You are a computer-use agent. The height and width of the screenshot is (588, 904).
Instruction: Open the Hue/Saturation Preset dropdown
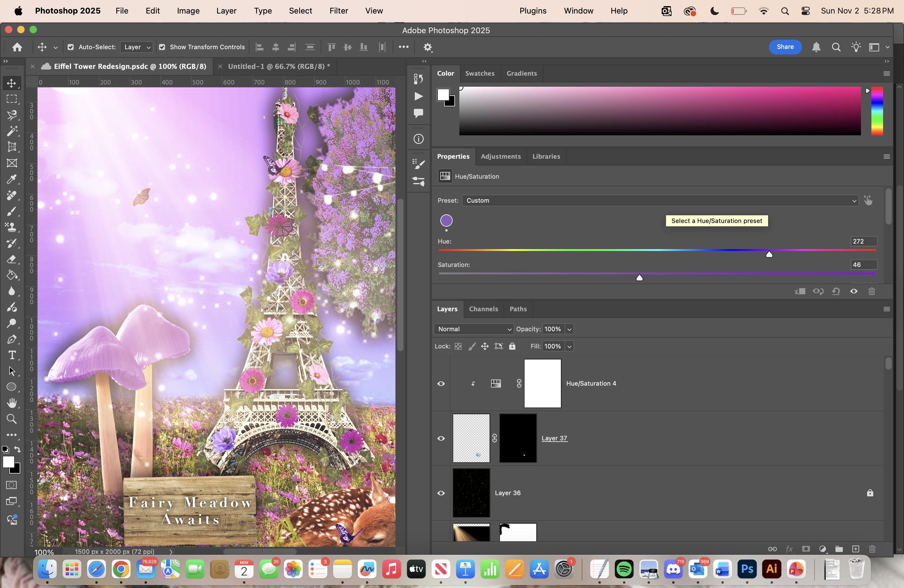pyautogui.click(x=660, y=201)
